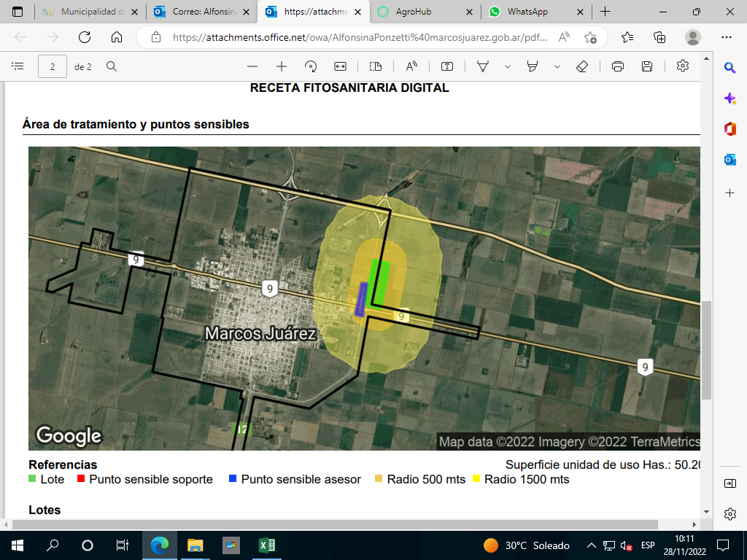Expand the Highlight tool options arrow

click(x=557, y=66)
